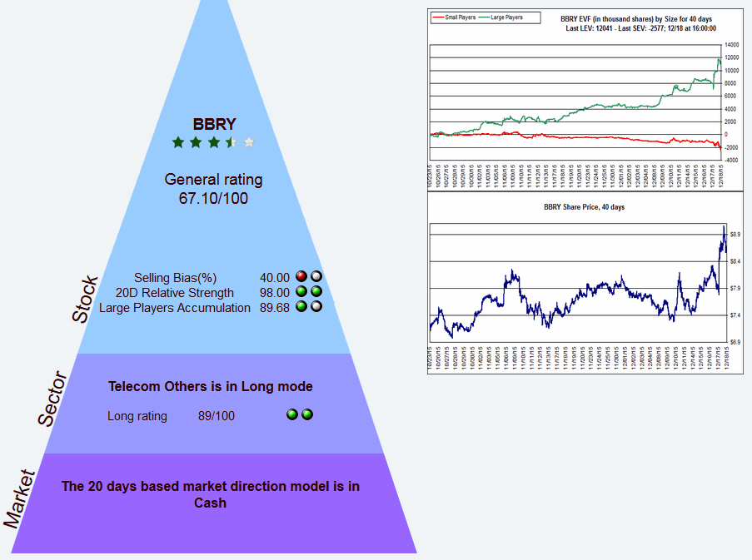Click the BBRY Share Price chart title
The image size is (752, 560).
coord(584,207)
